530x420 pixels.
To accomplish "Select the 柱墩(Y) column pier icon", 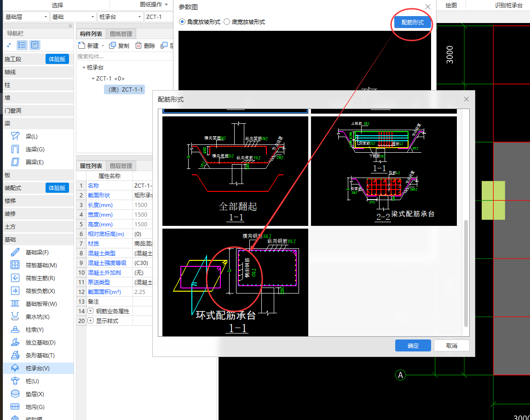I will point(15,329).
